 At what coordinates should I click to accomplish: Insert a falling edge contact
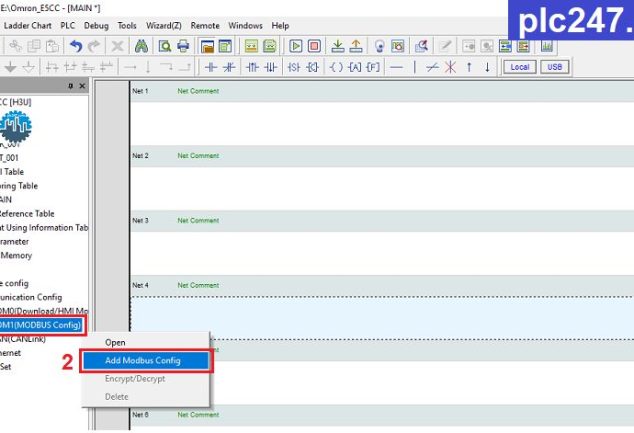pyautogui.click(x=271, y=67)
